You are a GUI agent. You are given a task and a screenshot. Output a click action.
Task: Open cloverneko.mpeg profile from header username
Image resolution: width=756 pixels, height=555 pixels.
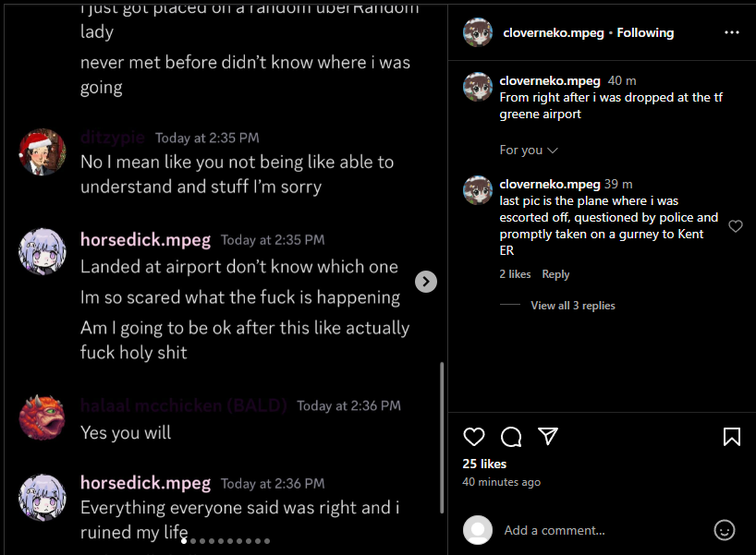click(553, 32)
